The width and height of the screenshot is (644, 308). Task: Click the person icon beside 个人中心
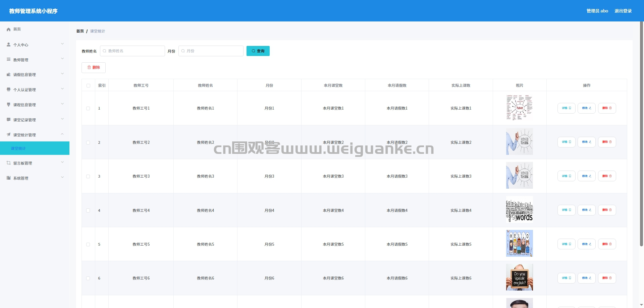coord(9,45)
